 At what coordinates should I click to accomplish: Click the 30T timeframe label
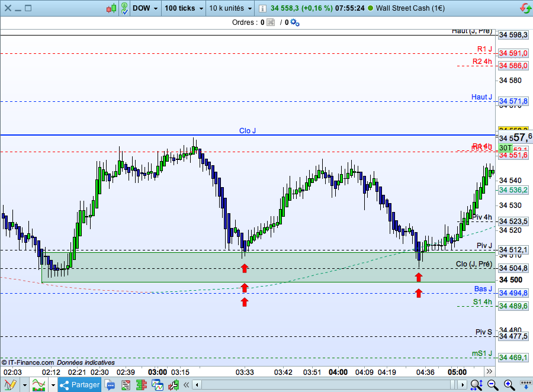[x=505, y=148]
